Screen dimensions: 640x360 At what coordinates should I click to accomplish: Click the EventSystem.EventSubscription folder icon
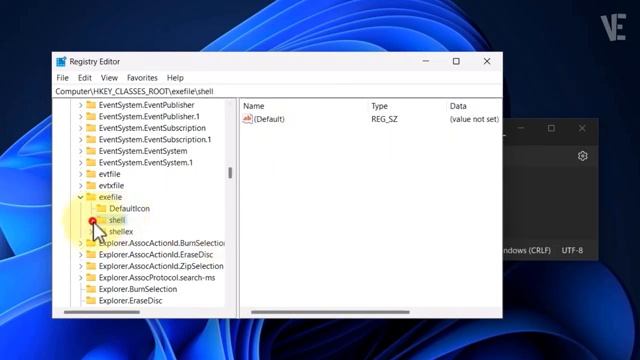coord(91,128)
